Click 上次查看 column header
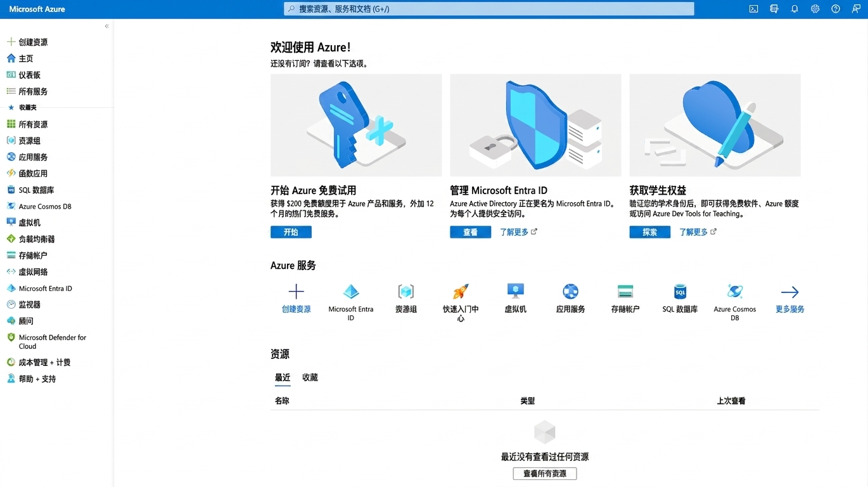Image resolution: width=868 pixels, height=487 pixels. 731,401
